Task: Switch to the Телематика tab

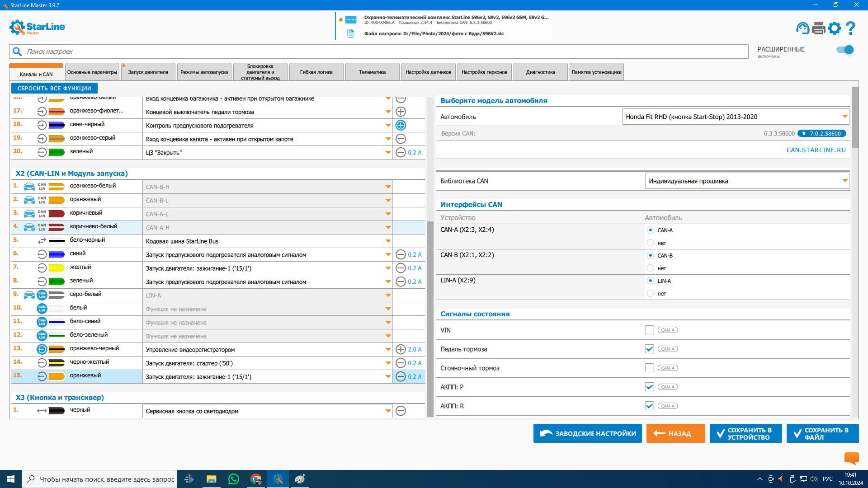Action: tap(373, 72)
